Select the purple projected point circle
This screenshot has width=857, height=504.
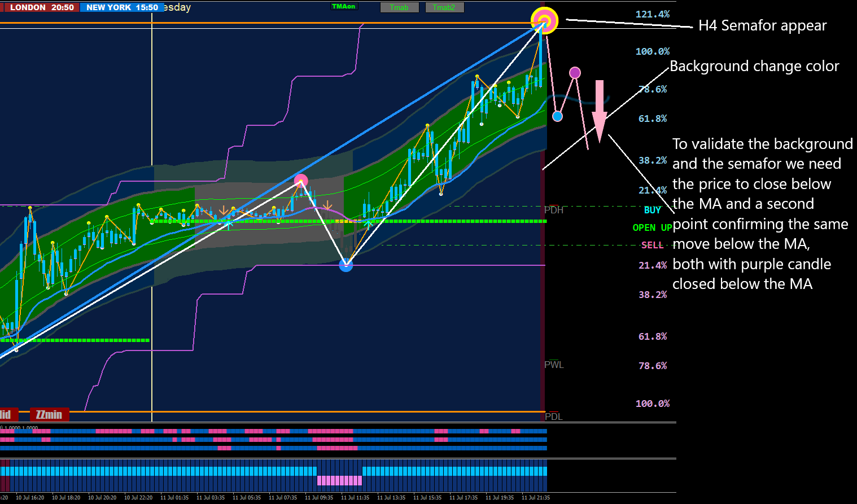coord(575,72)
